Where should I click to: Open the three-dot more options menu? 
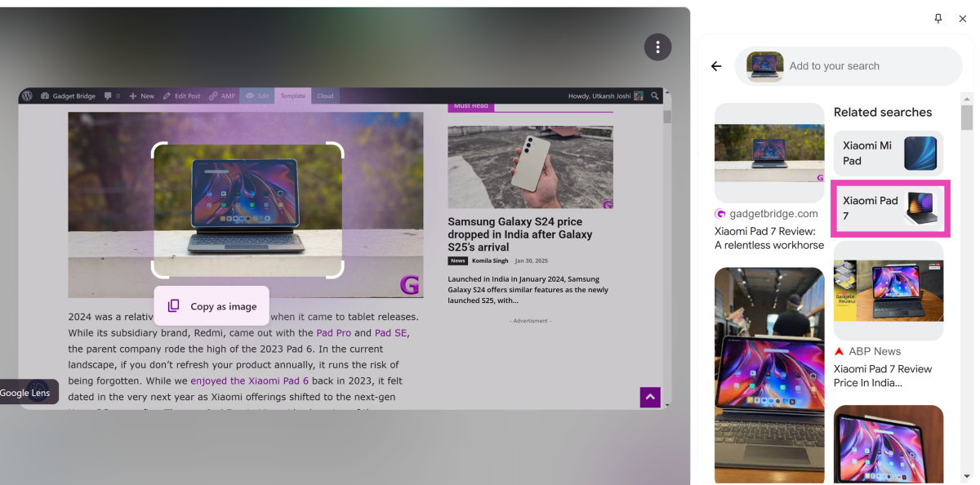(657, 47)
